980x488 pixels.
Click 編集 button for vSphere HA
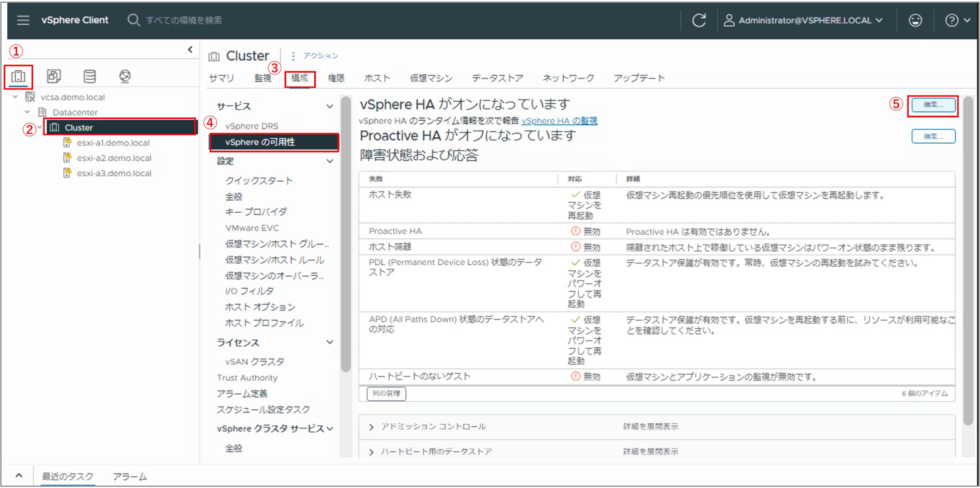(x=933, y=105)
